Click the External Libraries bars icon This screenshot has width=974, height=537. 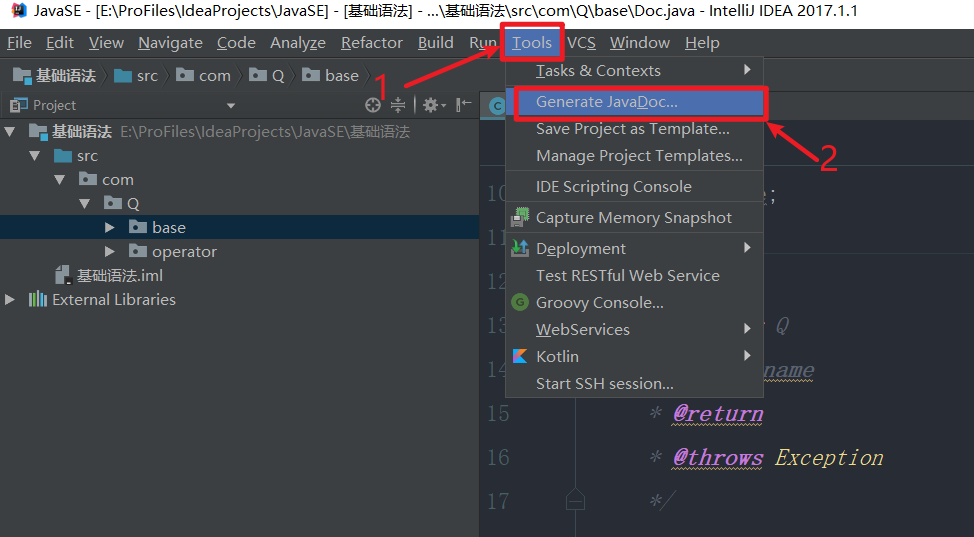[x=37, y=300]
